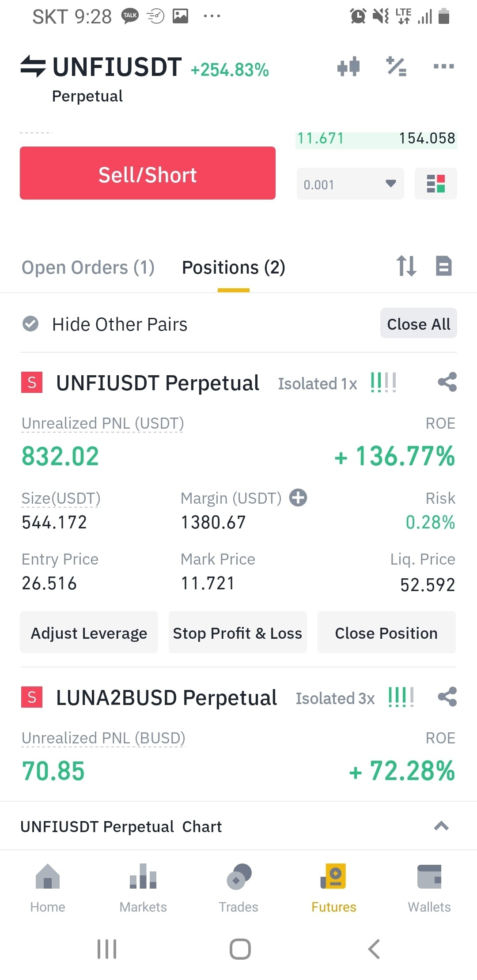Viewport: 477px width, 980px height.
Task: Open the order history document icon
Action: [x=443, y=266]
